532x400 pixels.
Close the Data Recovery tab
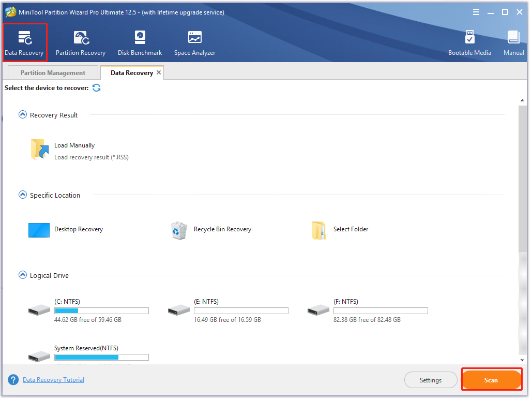(x=158, y=72)
